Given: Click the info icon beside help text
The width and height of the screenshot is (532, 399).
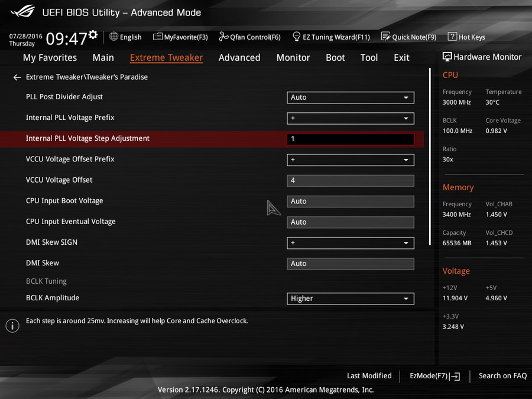Looking at the screenshot, I should [12, 326].
